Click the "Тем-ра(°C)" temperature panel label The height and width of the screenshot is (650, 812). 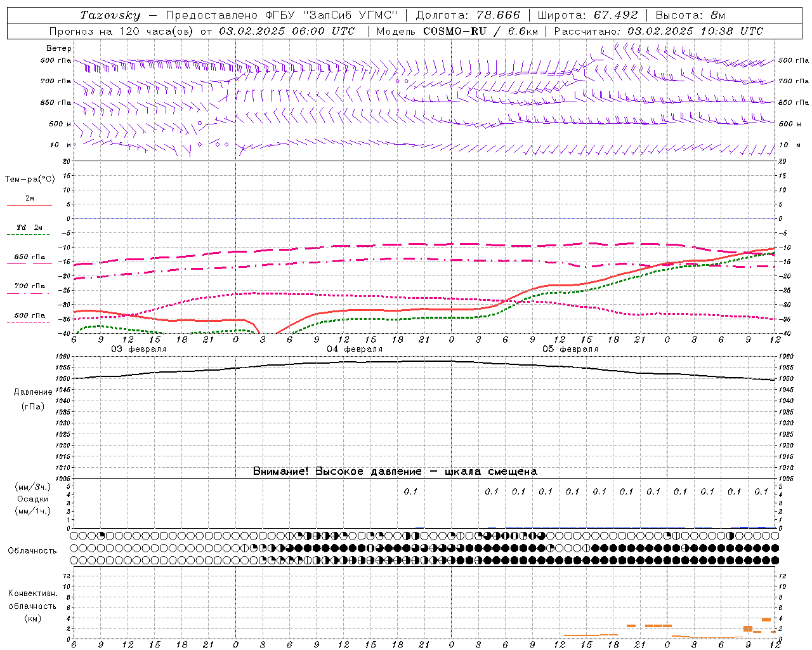[30, 180]
